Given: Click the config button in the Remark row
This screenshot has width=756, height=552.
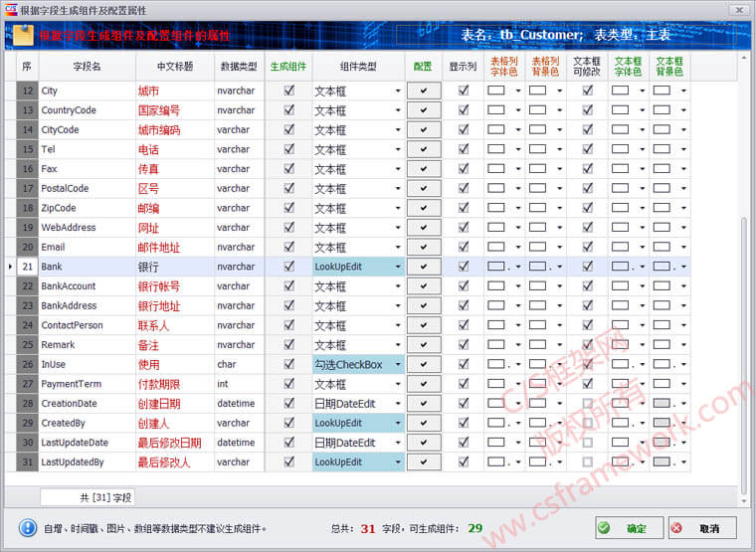Looking at the screenshot, I should [x=424, y=345].
